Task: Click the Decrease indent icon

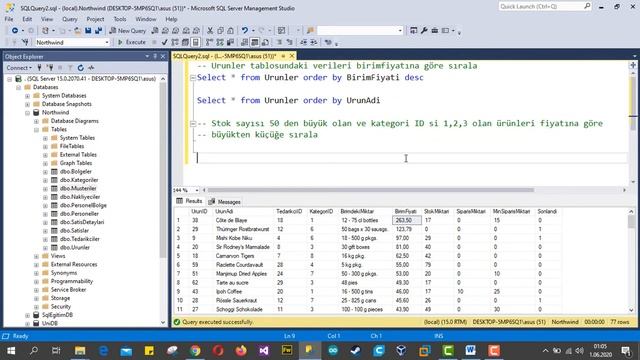Action: (304, 42)
